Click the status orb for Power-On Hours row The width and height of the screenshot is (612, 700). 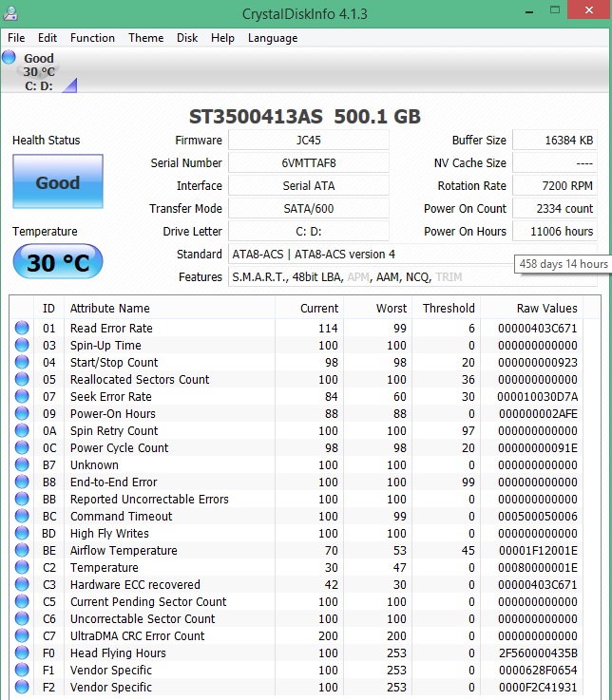(x=22, y=413)
